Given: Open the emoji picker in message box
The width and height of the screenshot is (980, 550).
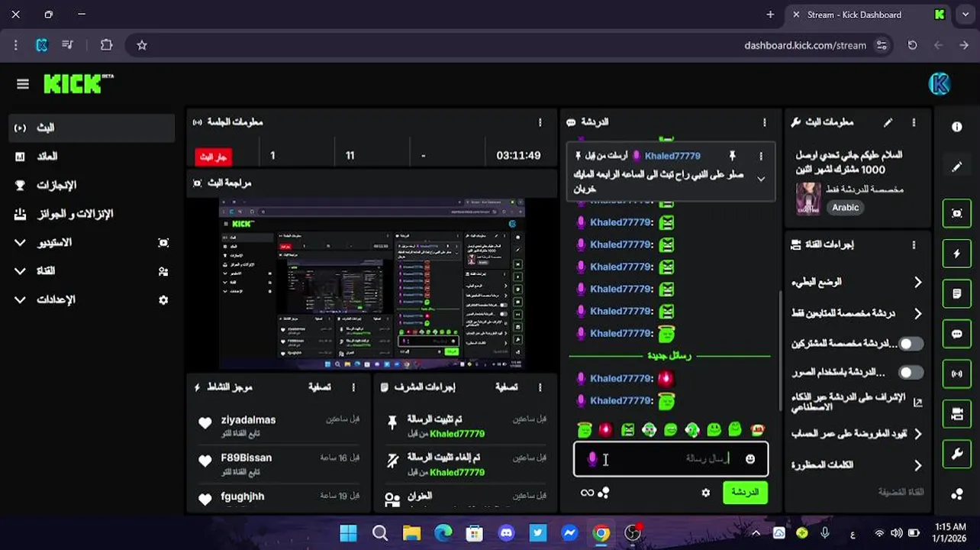Looking at the screenshot, I should [x=750, y=459].
